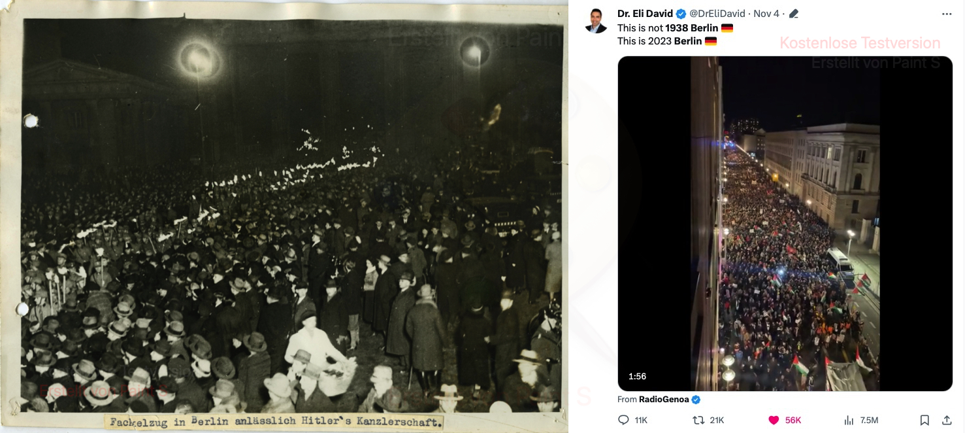The image size is (980, 433).
Task: Open Dr. Eli David's profile avatar
Action: point(596,20)
